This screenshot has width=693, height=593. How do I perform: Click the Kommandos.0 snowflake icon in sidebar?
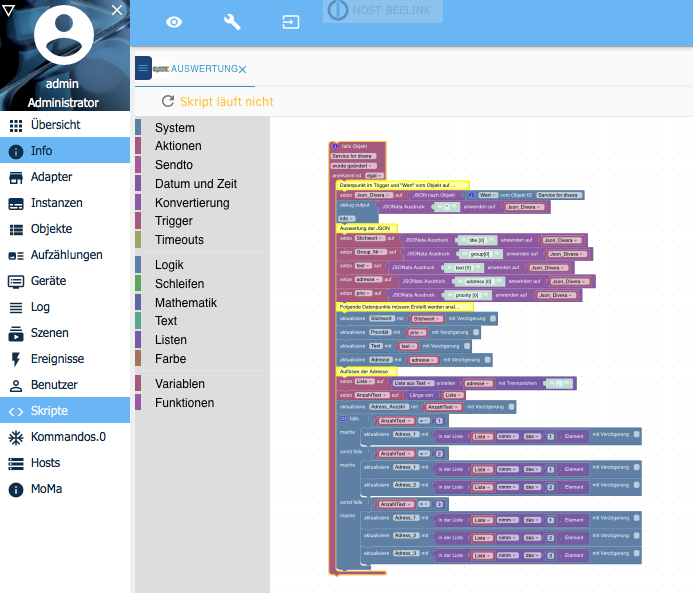point(15,437)
